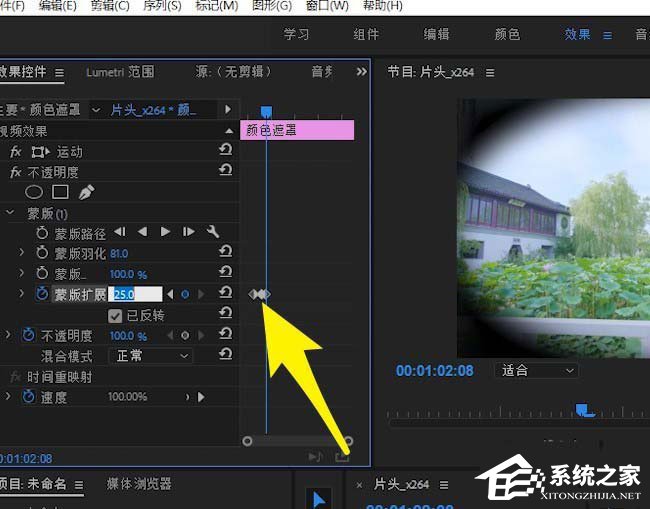Viewport: 650px width, 509px height.
Task: Switch to 颜色 workspace
Action: click(507, 34)
